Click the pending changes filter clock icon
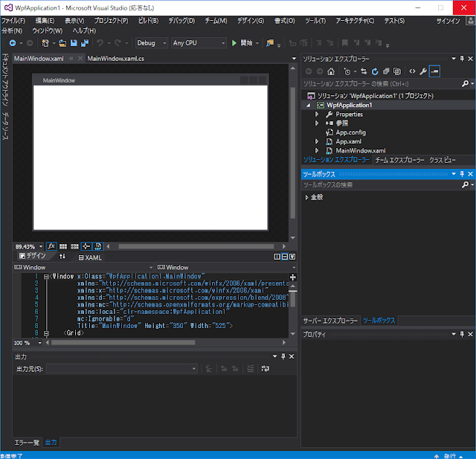 pos(347,71)
